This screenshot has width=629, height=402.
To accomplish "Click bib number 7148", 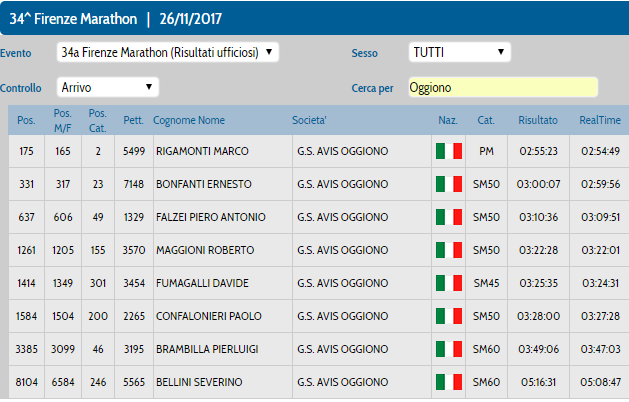I will coord(134,184).
